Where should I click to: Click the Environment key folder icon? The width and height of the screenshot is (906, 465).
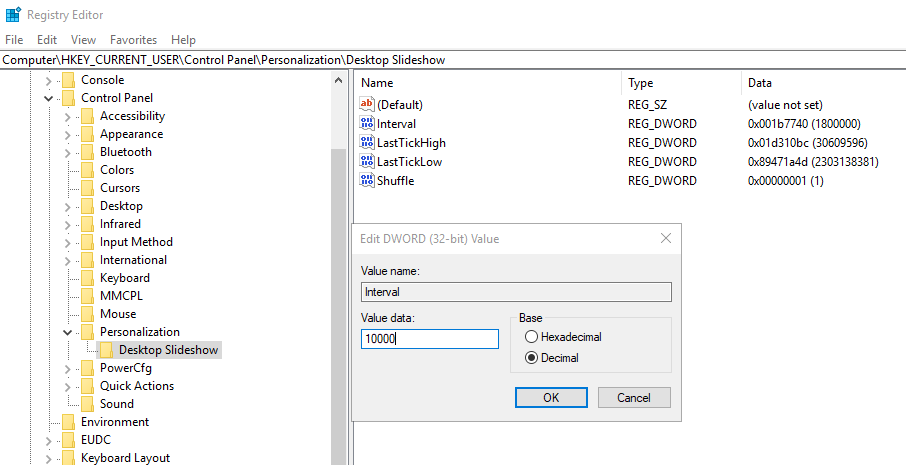69,422
